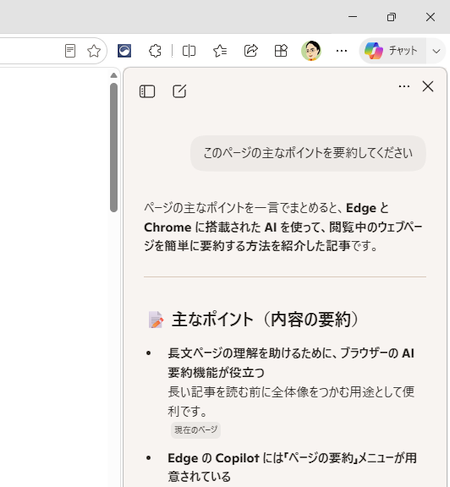Screen dimensions: 450x487
Task: Open the user profile avatar
Action: [311, 51]
